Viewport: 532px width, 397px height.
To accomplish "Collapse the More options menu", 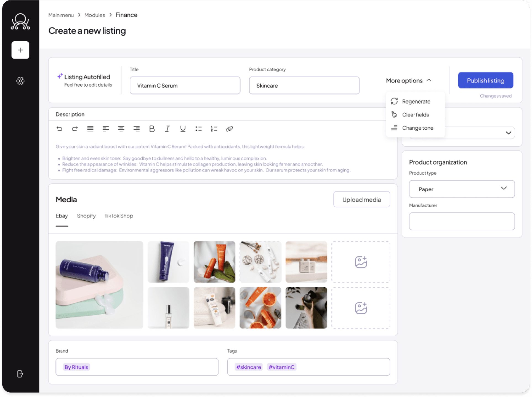I will [x=408, y=81].
